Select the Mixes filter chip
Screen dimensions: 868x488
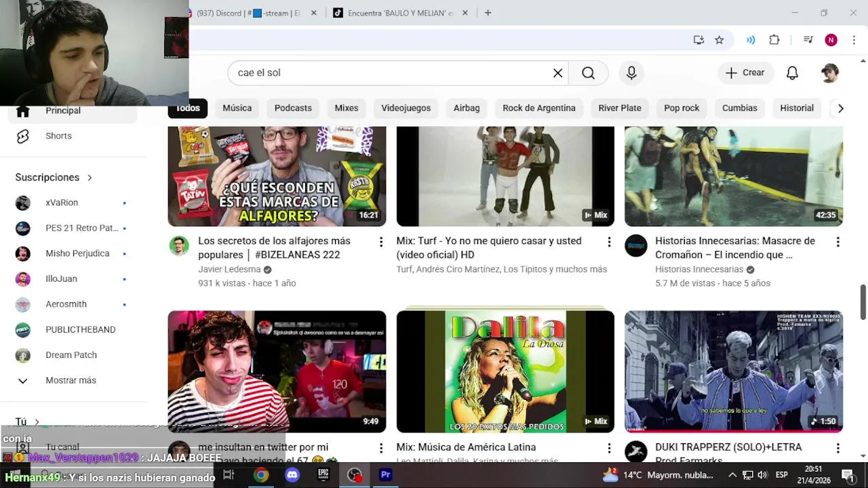347,108
